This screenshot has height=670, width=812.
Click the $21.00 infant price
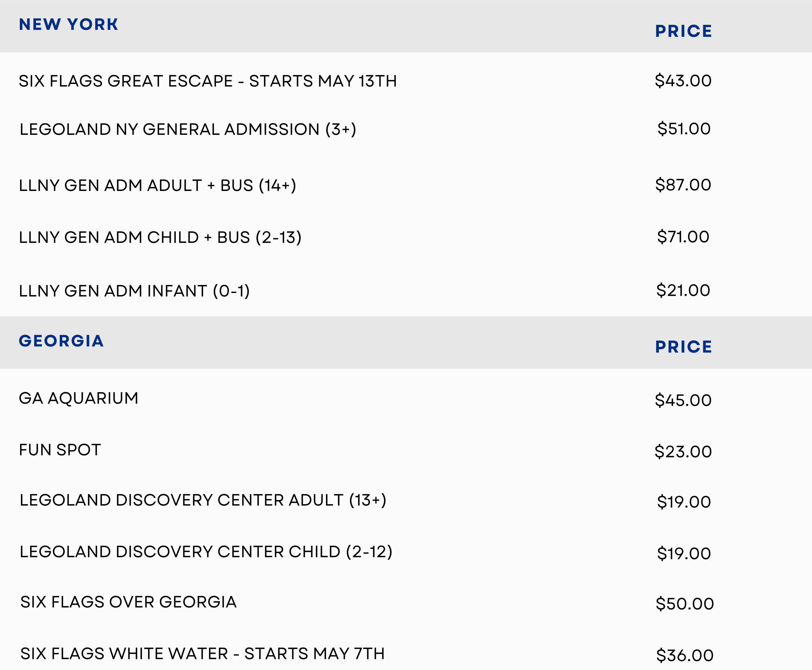click(x=683, y=290)
